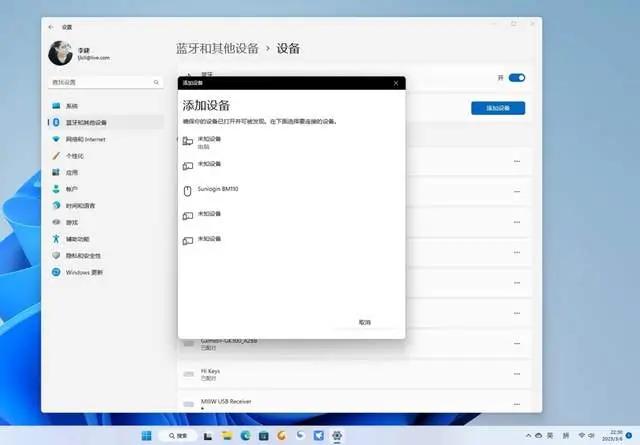Open more options for Gamesir-GK300_A2B8
The image size is (640, 445).
(x=517, y=343)
